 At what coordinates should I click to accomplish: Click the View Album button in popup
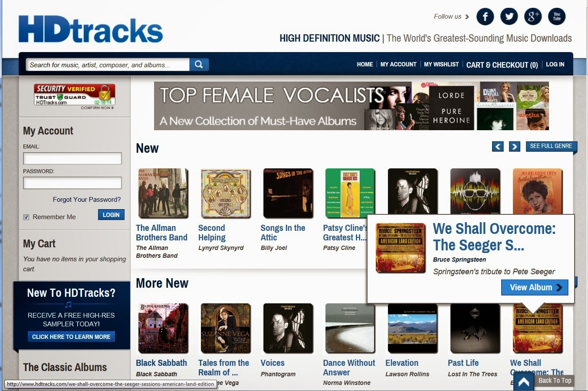pyautogui.click(x=535, y=287)
